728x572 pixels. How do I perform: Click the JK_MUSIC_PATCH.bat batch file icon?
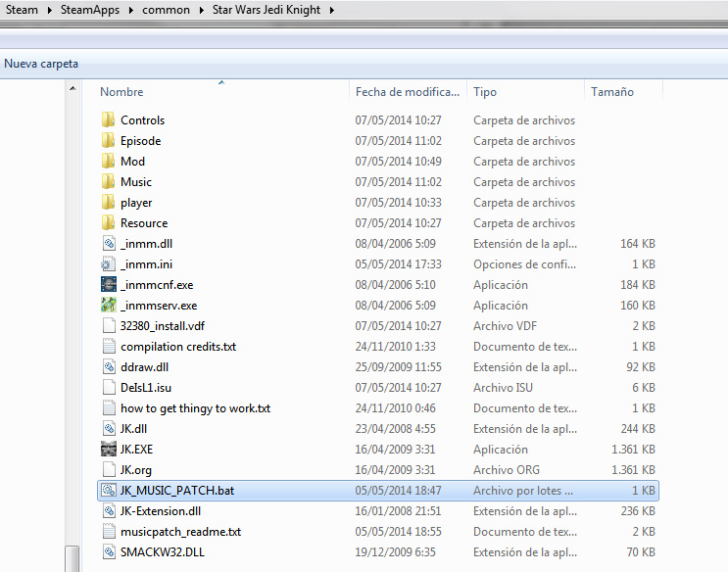click(109, 491)
